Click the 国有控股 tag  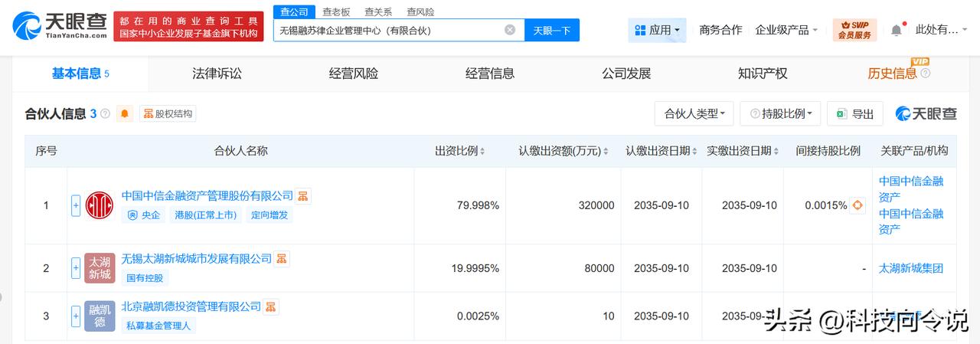(145, 278)
